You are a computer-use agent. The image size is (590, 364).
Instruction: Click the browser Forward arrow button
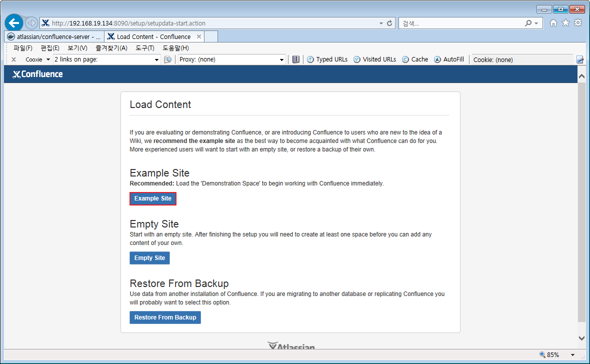click(x=31, y=23)
